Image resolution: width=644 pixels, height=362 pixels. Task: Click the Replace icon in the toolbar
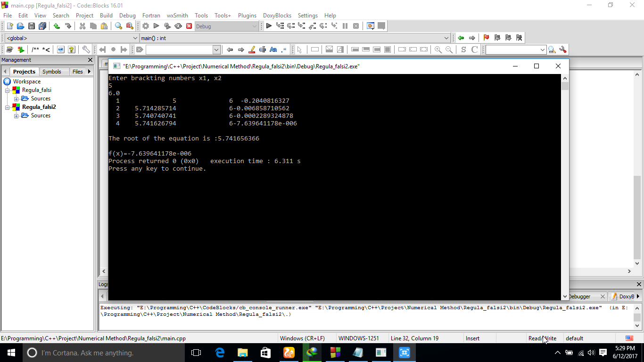coord(129,26)
